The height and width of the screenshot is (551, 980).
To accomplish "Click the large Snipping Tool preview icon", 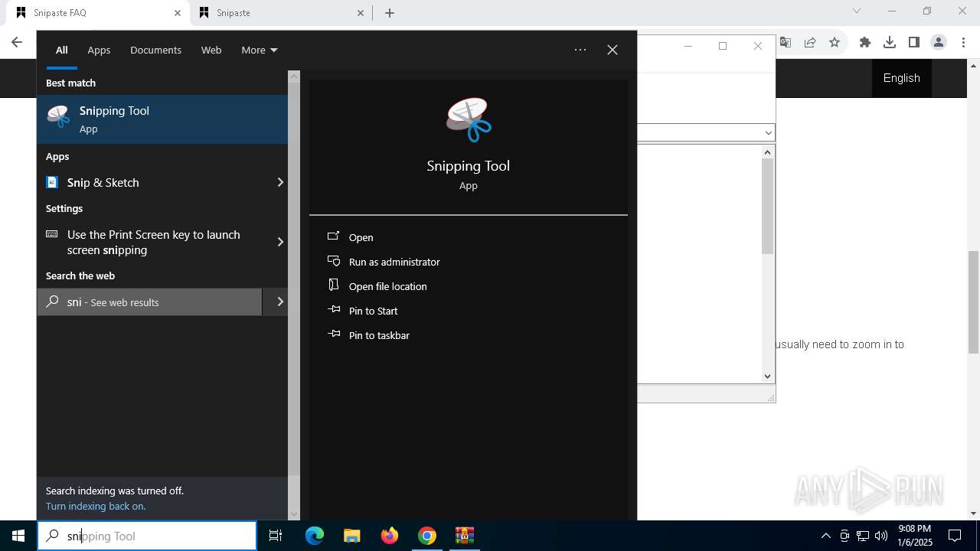I will 469,119.
